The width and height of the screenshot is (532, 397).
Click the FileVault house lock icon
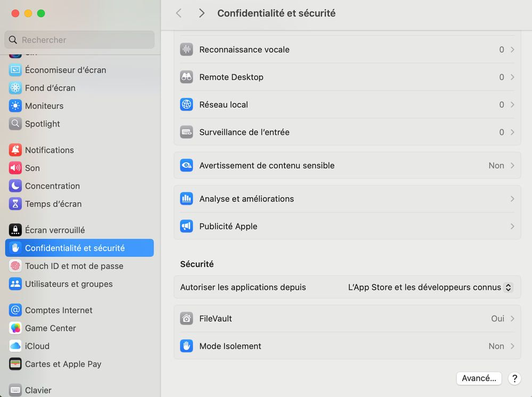[x=186, y=319]
